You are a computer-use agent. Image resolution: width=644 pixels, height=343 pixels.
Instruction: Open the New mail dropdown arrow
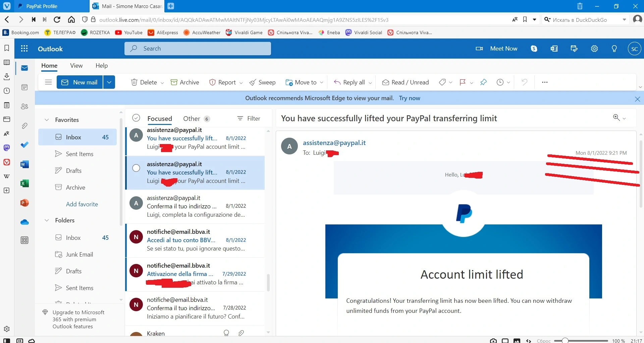pyautogui.click(x=109, y=82)
